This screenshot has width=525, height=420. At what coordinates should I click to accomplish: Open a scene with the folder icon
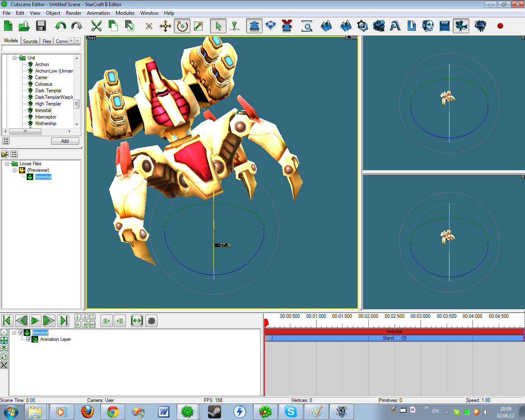coord(24,26)
